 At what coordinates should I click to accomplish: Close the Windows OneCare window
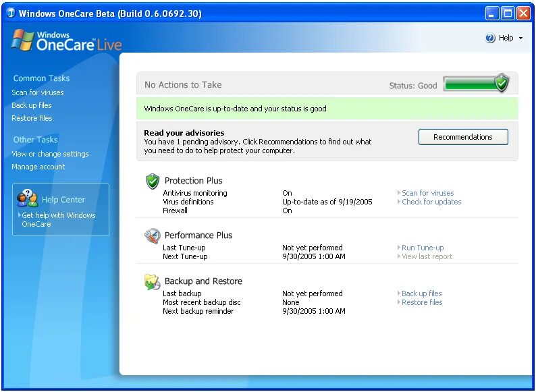[523, 14]
